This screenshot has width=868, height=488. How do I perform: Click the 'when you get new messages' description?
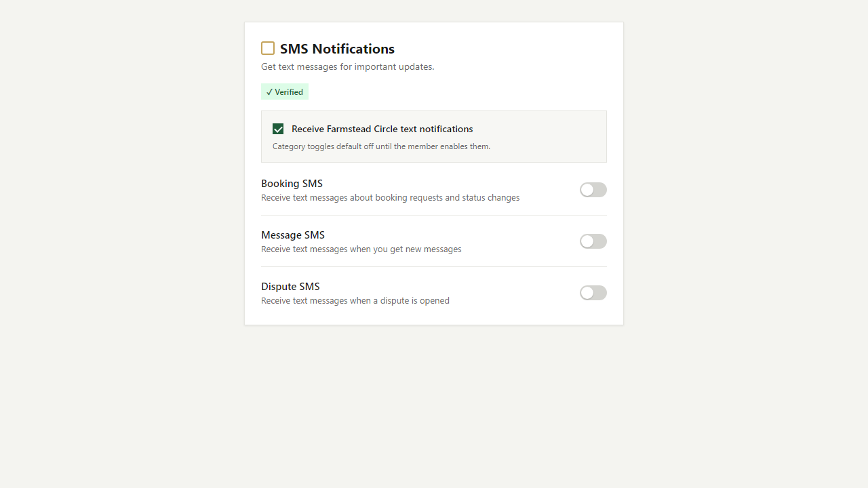click(x=361, y=249)
